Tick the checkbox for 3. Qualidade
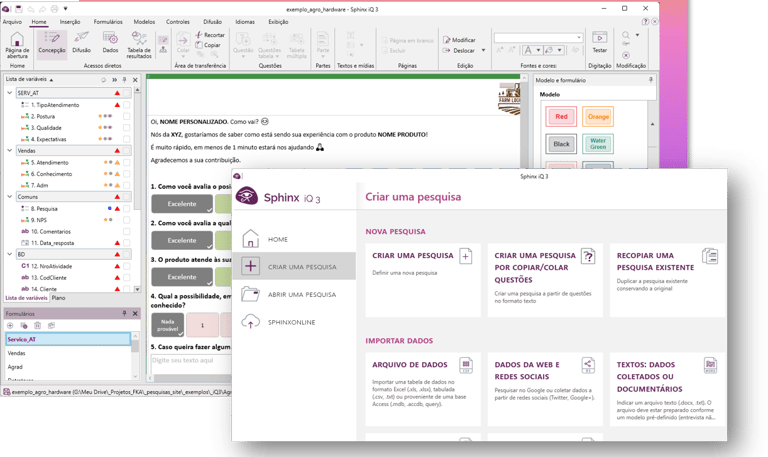The image size is (768, 457). [127, 127]
